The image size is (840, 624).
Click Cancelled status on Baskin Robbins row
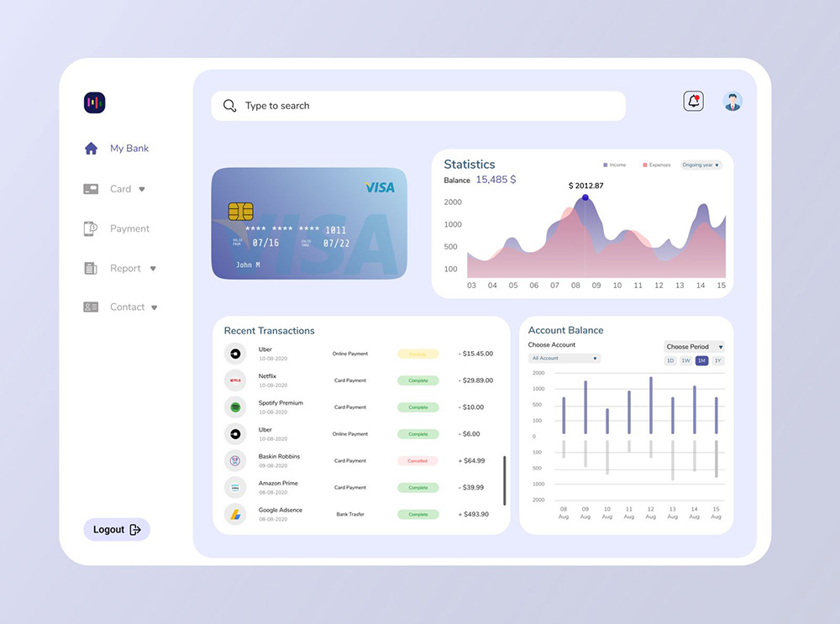[x=417, y=460]
